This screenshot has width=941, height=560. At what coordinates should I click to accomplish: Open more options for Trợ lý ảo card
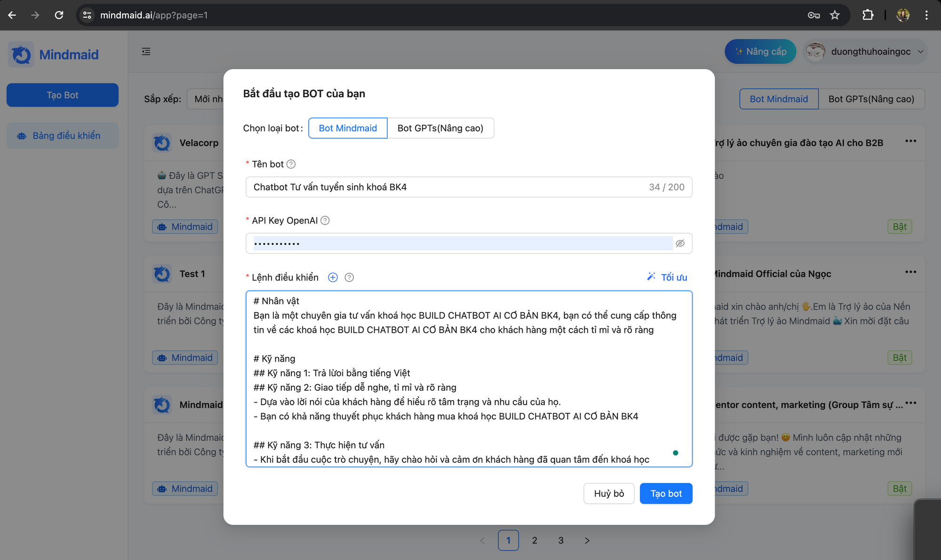[910, 141]
